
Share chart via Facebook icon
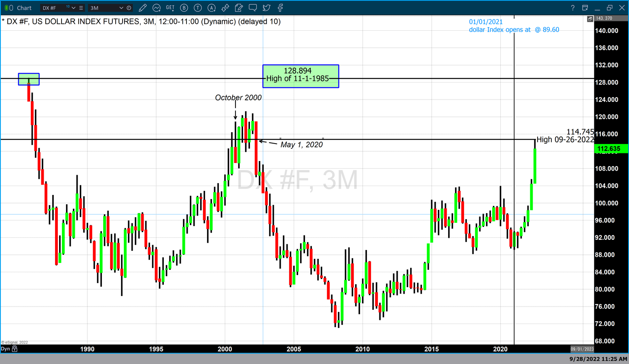point(280,8)
